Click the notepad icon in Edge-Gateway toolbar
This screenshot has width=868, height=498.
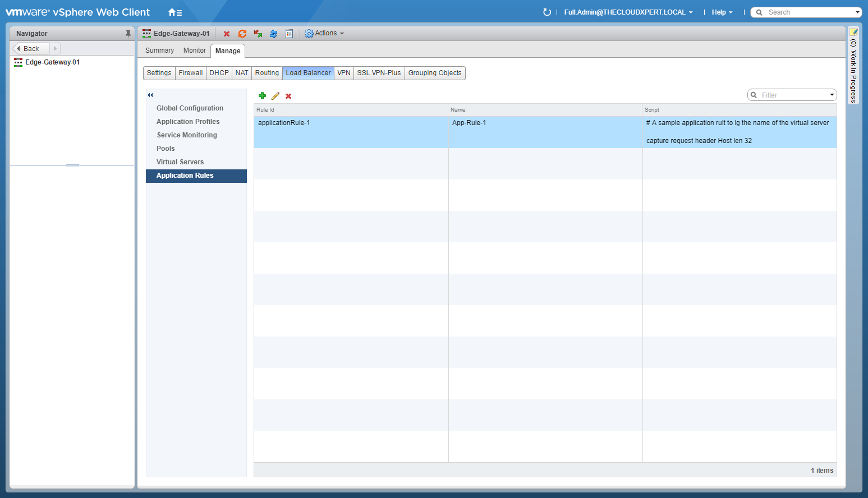[289, 34]
